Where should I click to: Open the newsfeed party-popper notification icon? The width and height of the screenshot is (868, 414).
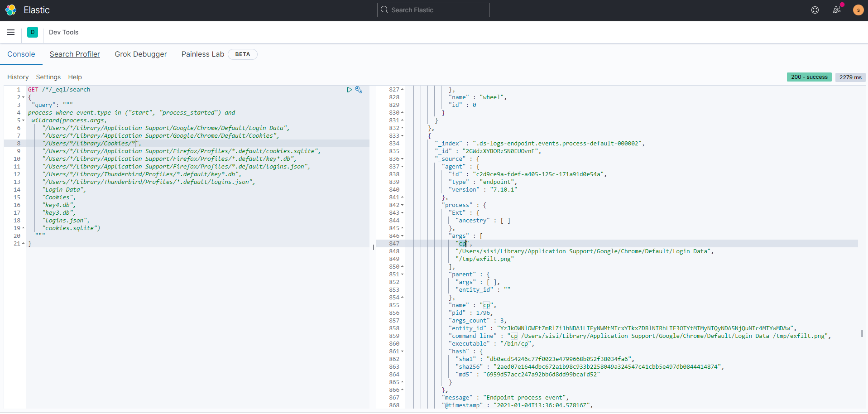[837, 10]
